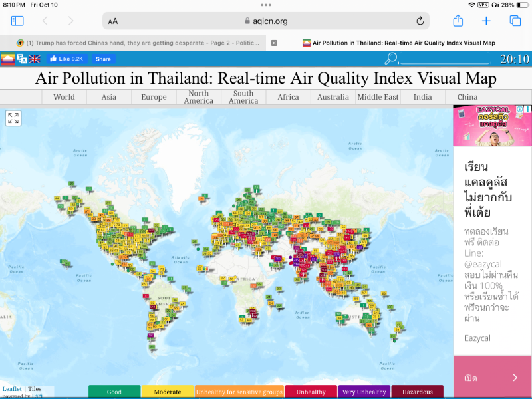Screen dimensions: 532x399
Task: Open the Safari sidebar panel
Action: [17, 21]
